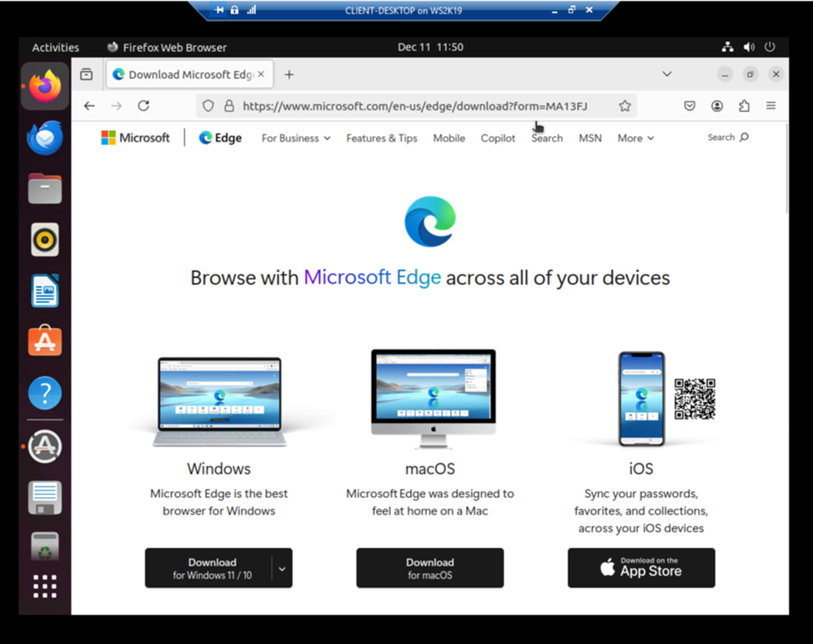
Task: Open the Firefox hamburger application menu
Action: [771, 106]
